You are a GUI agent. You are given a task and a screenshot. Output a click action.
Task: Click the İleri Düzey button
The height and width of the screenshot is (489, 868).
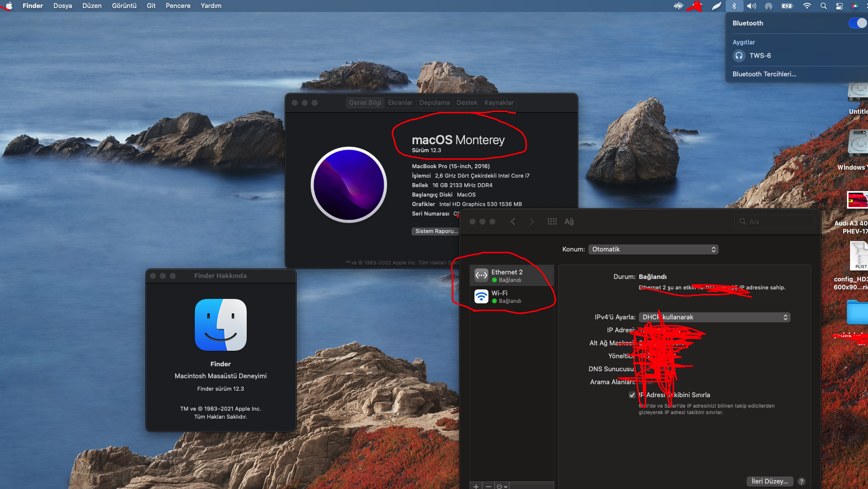click(770, 482)
